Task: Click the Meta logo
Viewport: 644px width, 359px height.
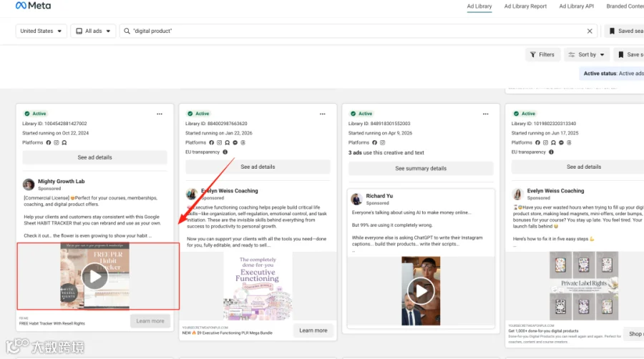Action: (x=33, y=6)
